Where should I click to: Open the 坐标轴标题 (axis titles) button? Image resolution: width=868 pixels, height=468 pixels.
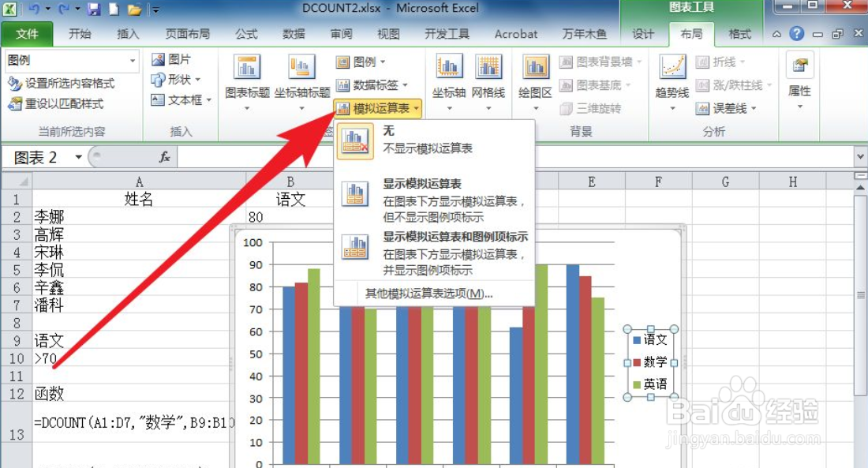[x=301, y=83]
